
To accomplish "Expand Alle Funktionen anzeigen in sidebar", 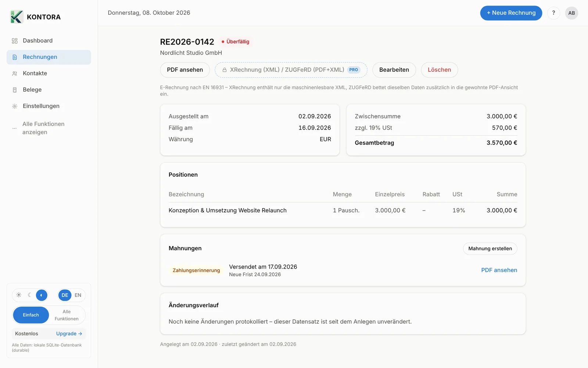I will point(49,128).
